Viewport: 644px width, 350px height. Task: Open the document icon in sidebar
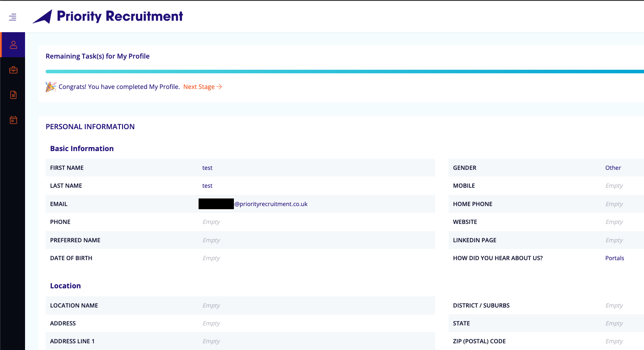click(x=13, y=95)
